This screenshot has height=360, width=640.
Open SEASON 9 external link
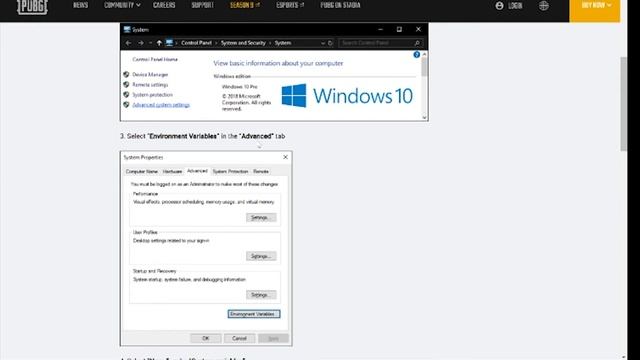coord(245,5)
